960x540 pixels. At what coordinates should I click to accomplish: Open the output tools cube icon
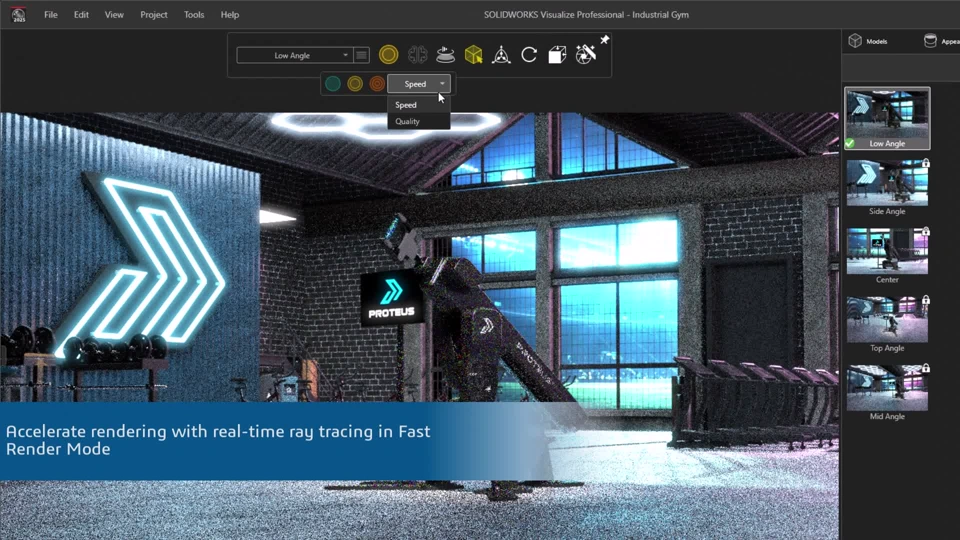(x=557, y=55)
